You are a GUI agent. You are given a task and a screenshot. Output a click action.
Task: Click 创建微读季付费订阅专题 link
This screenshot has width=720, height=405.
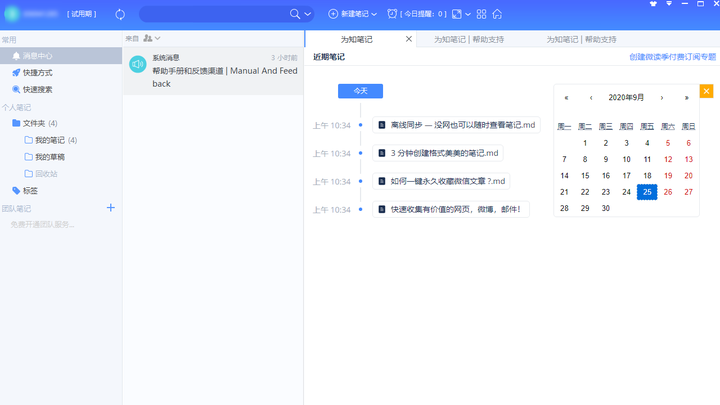click(672, 57)
